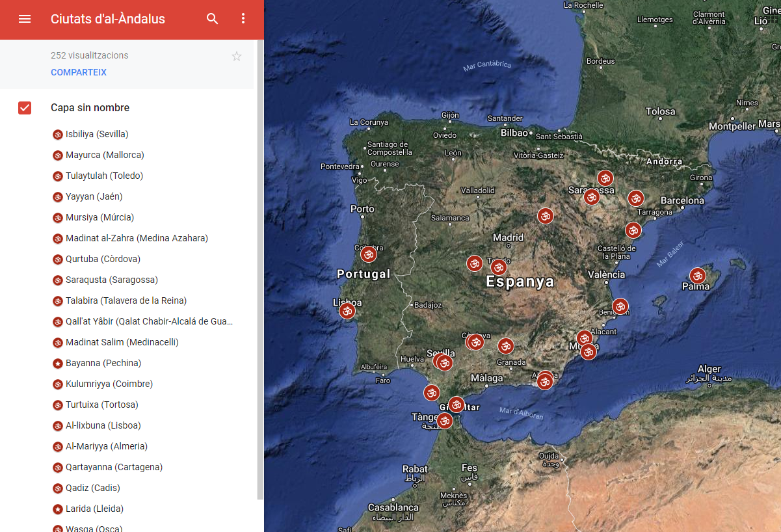
Task: Click the map pin near Coimbra
Action: tap(369, 254)
